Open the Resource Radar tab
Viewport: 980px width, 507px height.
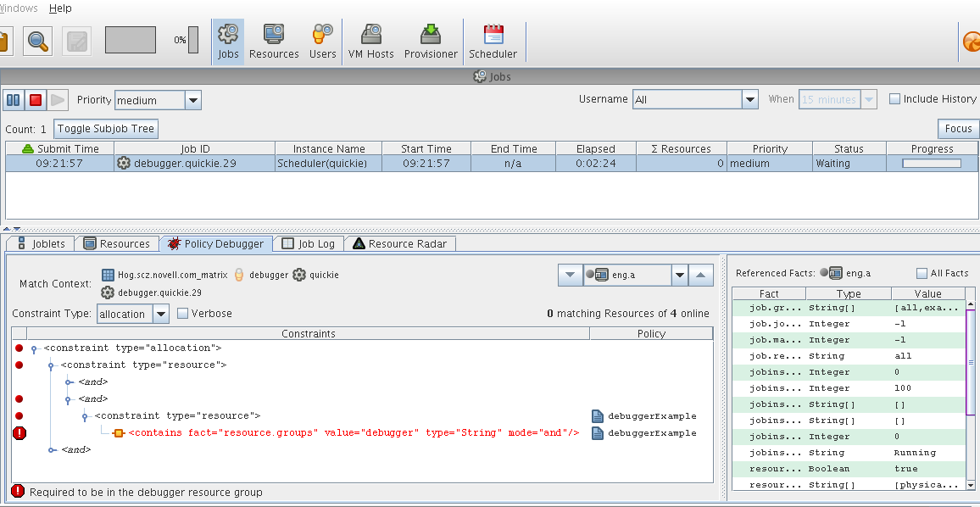point(400,244)
